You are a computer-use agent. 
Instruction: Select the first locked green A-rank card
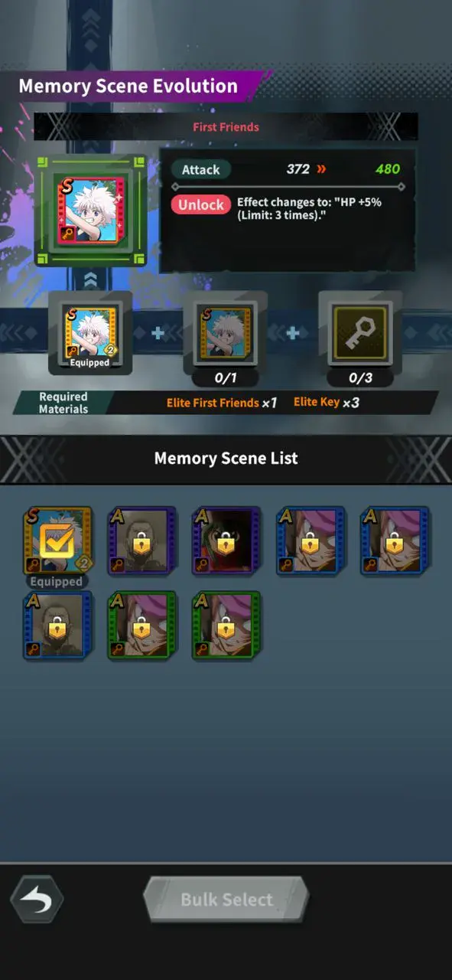pyautogui.click(x=141, y=626)
